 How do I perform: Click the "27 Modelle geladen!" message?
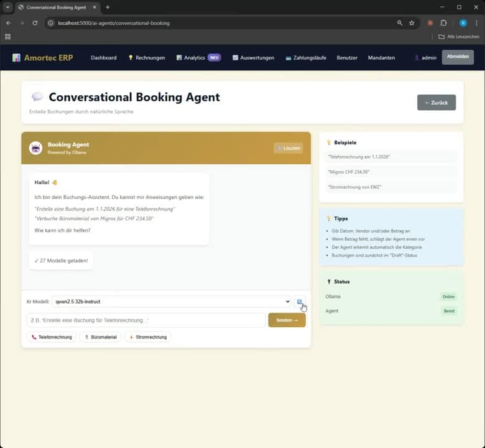pos(61,261)
